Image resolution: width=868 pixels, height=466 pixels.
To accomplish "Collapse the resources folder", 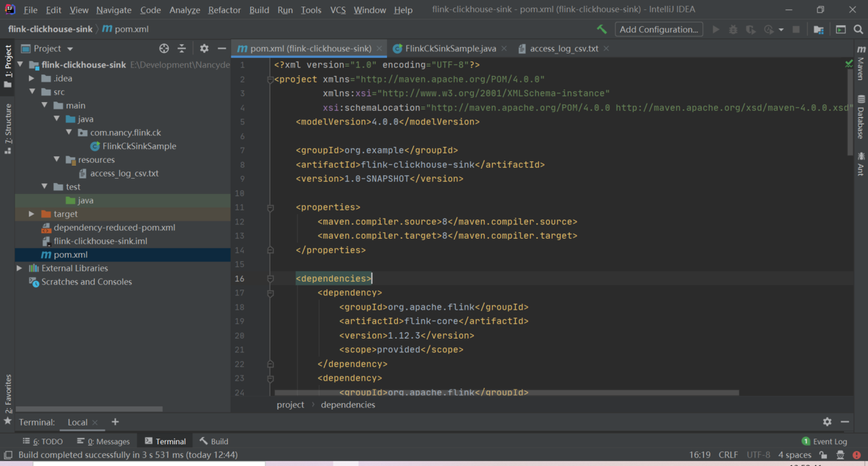I will point(56,160).
